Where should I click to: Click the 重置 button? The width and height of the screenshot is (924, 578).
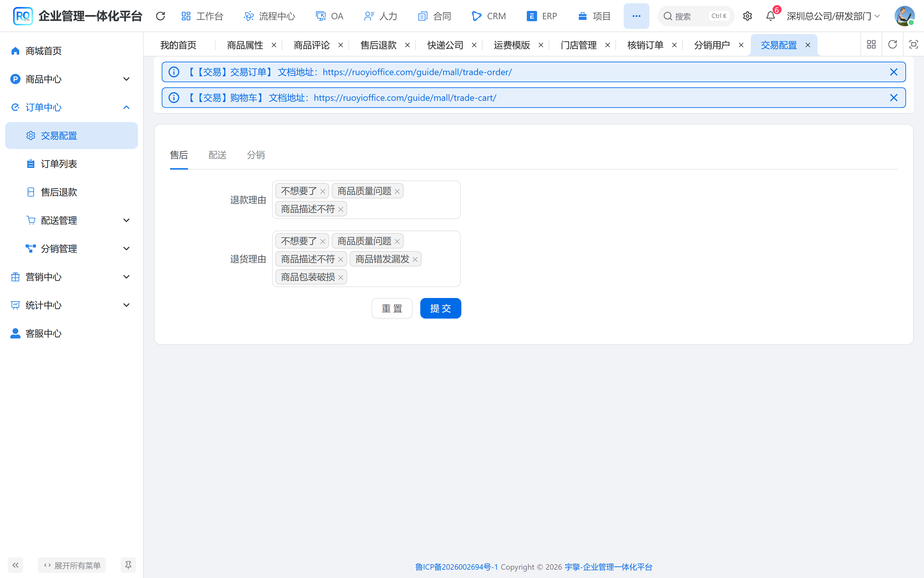pyautogui.click(x=392, y=308)
